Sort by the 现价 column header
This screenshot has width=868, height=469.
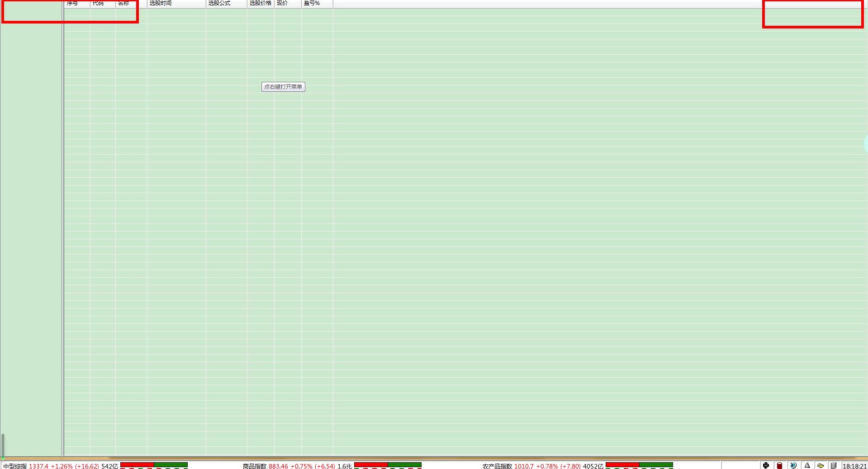(288, 3)
